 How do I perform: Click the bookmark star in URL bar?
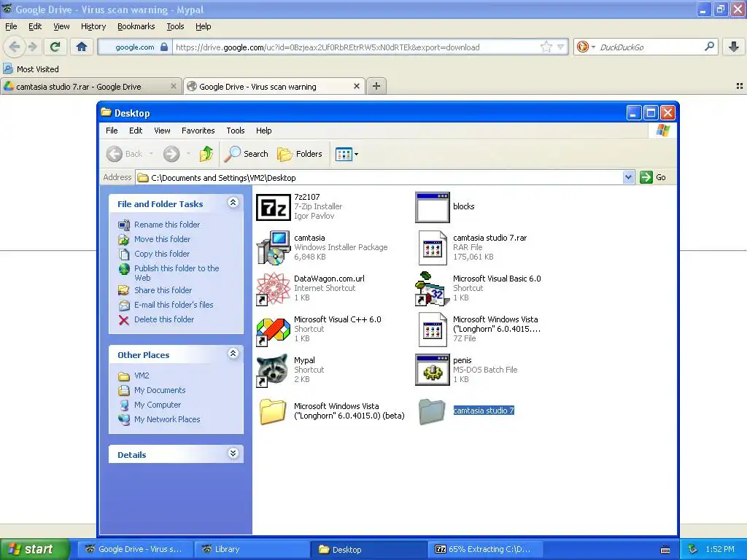click(x=546, y=47)
